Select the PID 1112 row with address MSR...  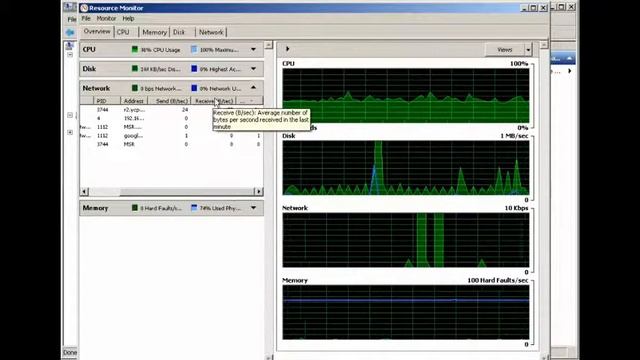[171, 127]
